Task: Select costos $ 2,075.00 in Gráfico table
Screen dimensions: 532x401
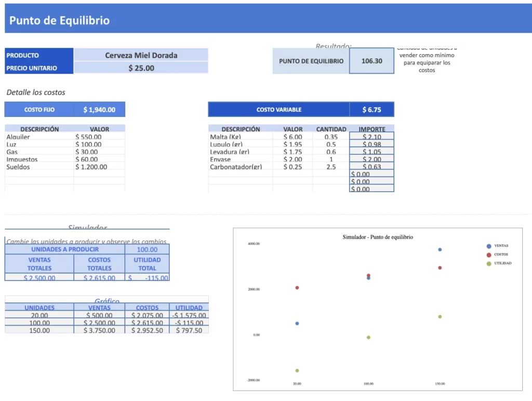Action: (x=147, y=315)
